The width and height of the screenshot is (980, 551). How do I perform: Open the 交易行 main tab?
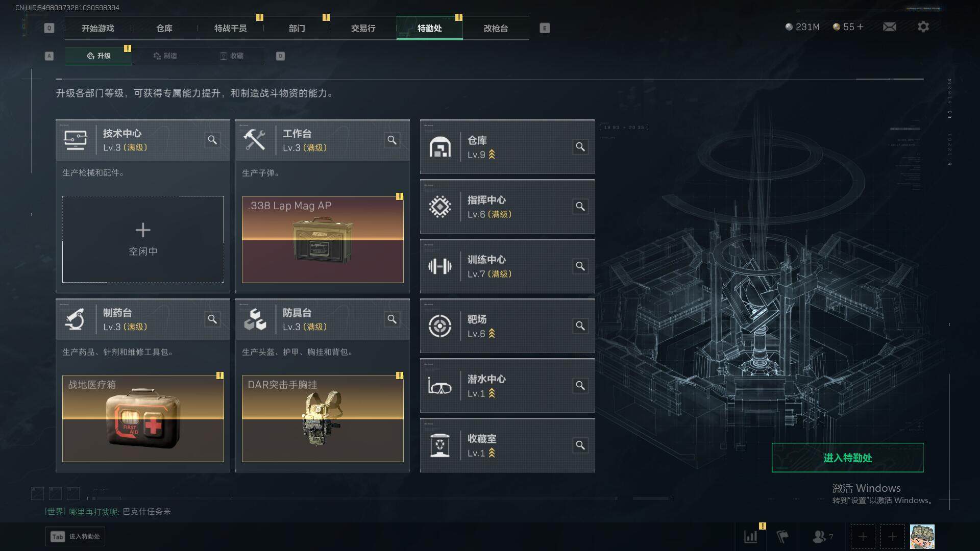click(x=363, y=28)
